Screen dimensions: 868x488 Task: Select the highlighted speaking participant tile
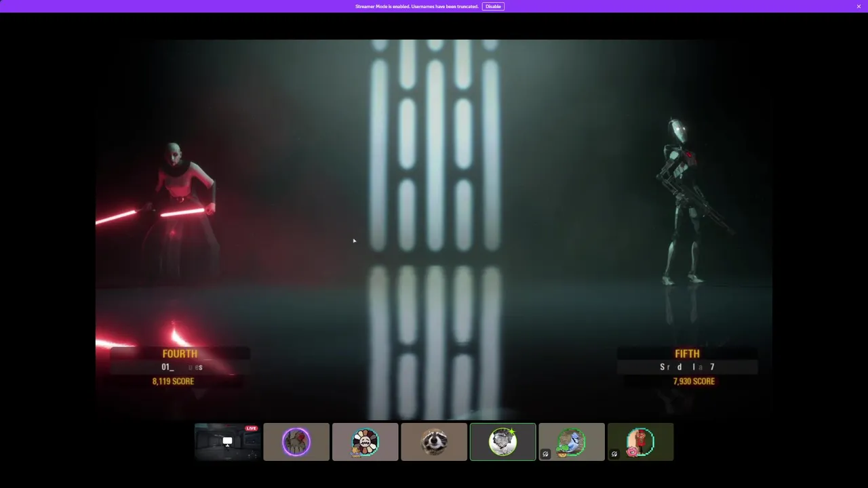click(502, 442)
